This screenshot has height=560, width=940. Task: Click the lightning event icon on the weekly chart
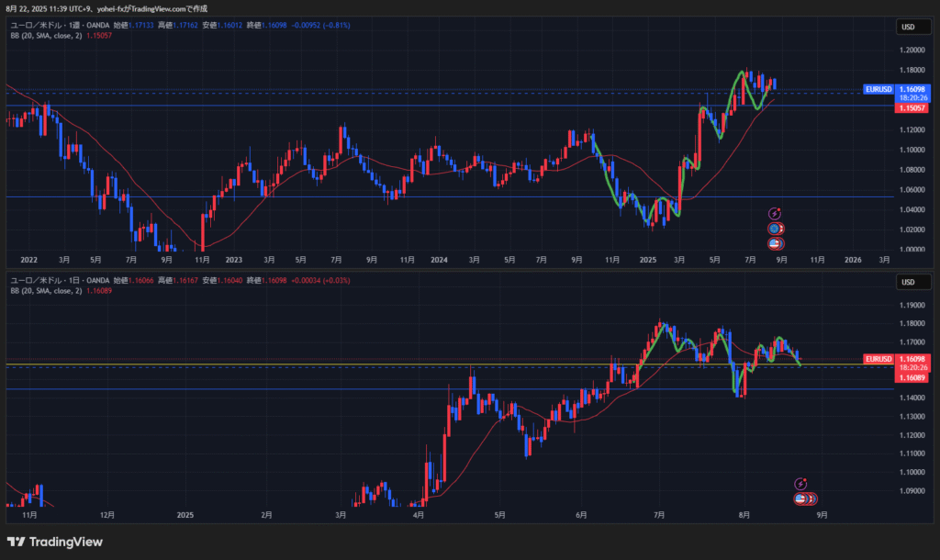pyautogui.click(x=775, y=214)
